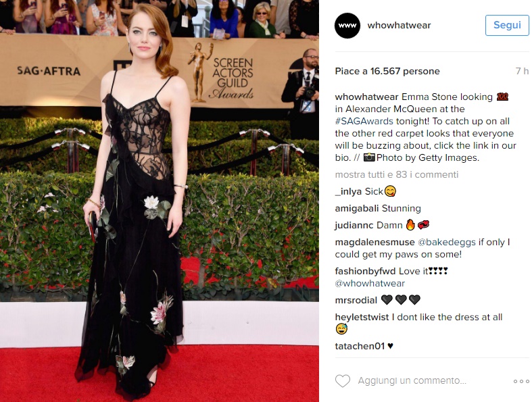The height and width of the screenshot is (402, 532).
Task: Open the three-dots more options menu
Action: pos(521,381)
